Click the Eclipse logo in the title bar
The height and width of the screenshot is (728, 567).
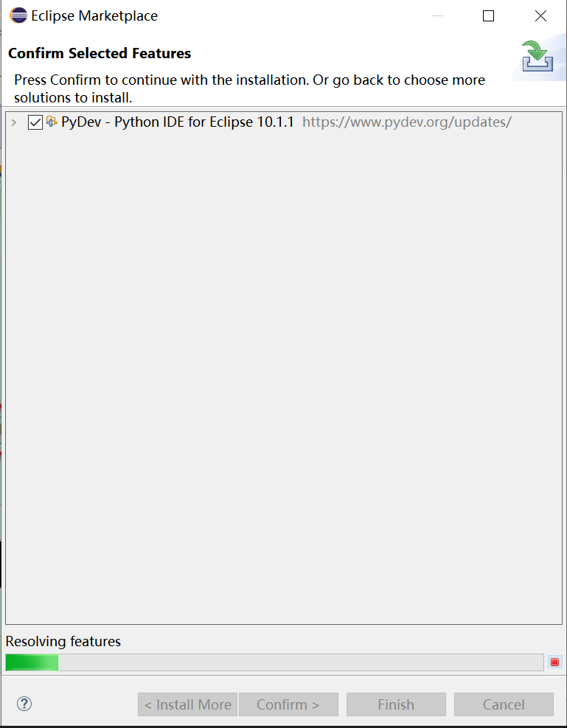[18, 15]
